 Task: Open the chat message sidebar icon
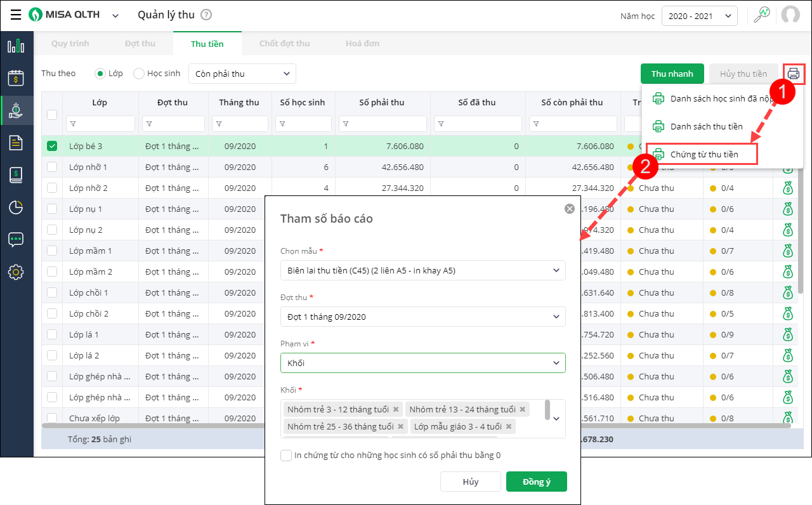16,240
